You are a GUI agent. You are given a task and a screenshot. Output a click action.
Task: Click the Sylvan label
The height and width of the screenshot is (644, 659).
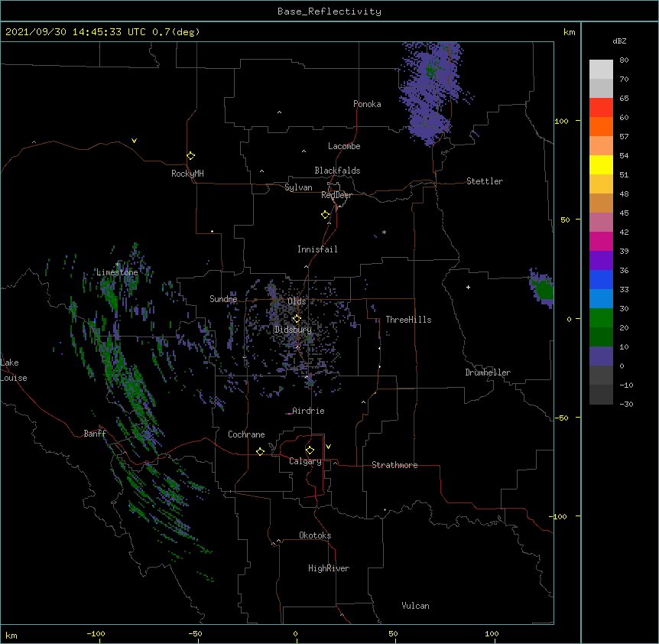(298, 187)
